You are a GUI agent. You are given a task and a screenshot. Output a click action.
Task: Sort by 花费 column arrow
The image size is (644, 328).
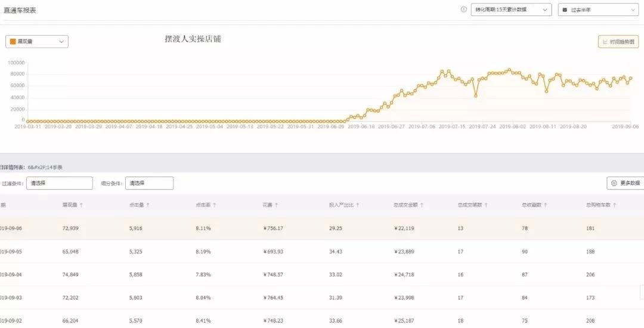277,205
